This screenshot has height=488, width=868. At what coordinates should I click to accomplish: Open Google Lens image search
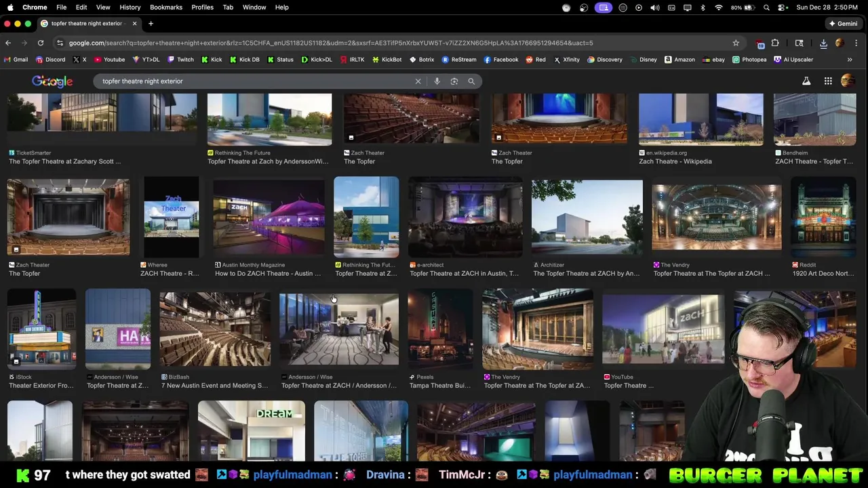point(454,81)
